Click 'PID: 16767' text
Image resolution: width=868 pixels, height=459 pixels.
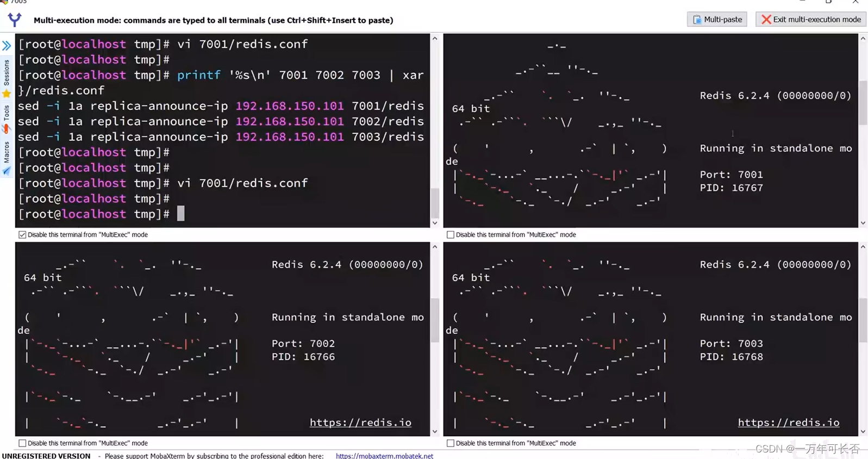click(x=731, y=188)
